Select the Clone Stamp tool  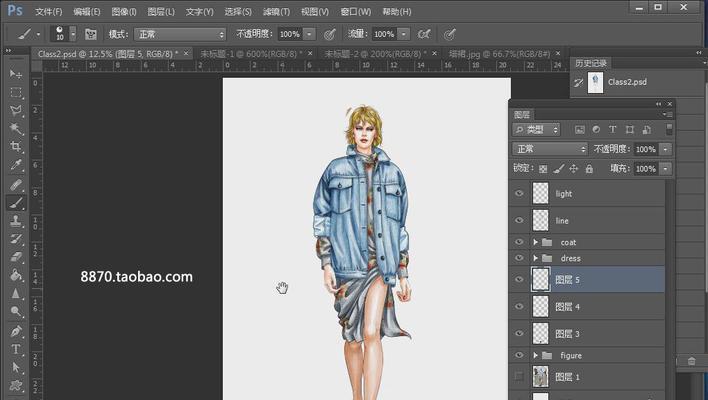16,221
